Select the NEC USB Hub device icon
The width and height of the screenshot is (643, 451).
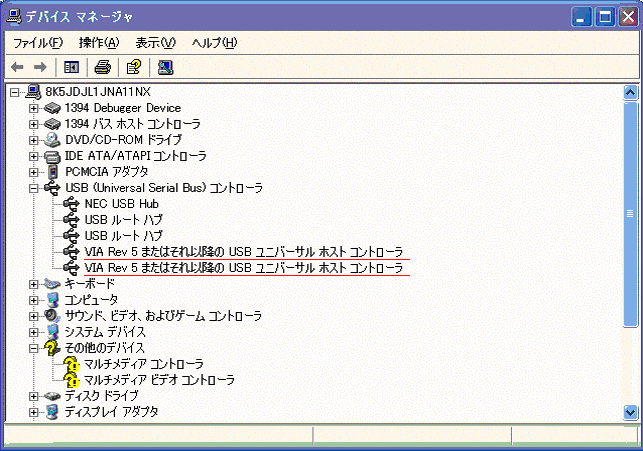click(71, 204)
